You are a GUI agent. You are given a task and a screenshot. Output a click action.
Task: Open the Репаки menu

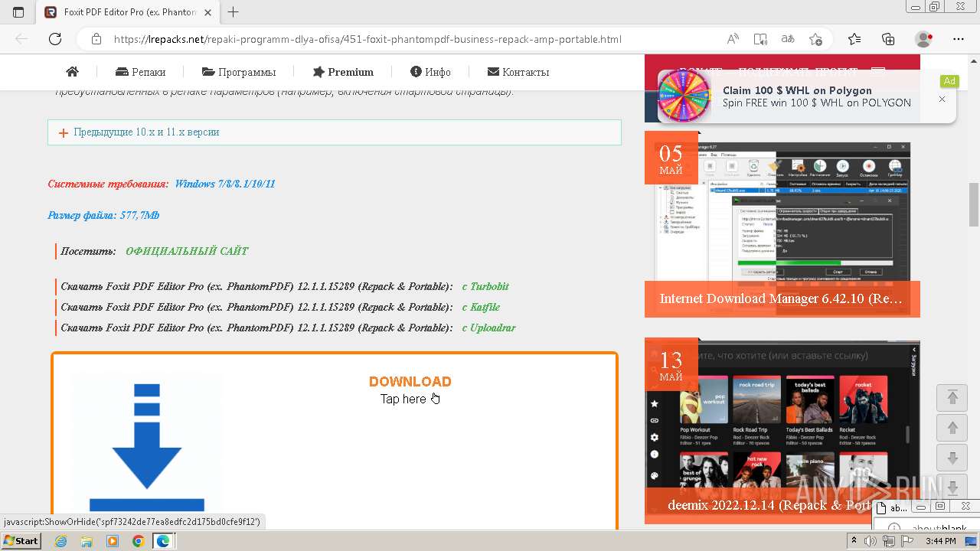[140, 72]
